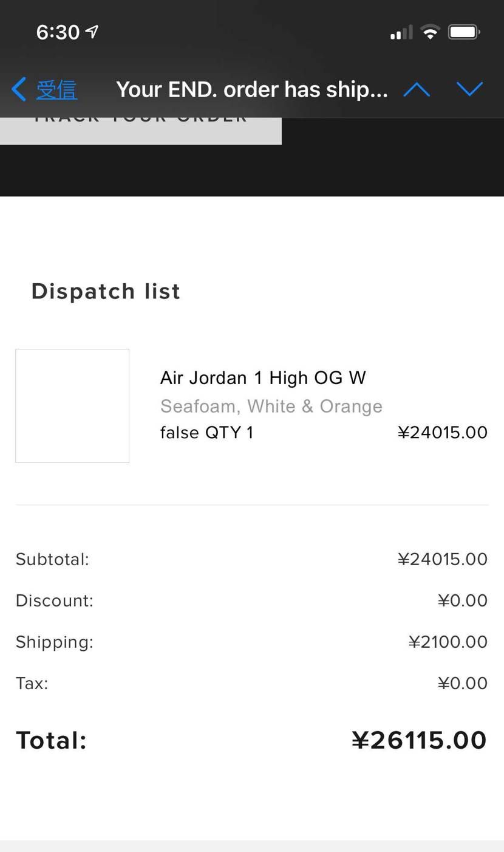Viewport: 504px width, 852px height.
Task: Tap the Air Jordan 1 High OG W title
Action: pos(263,378)
